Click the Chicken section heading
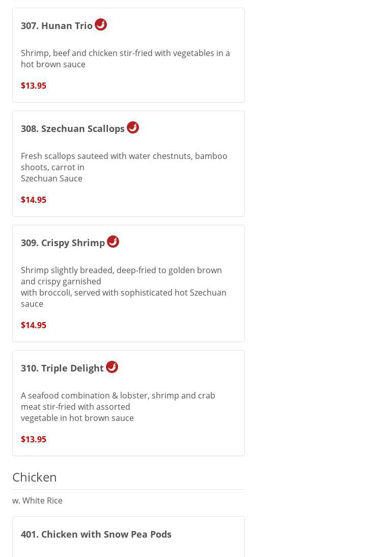 tap(35, 477)
